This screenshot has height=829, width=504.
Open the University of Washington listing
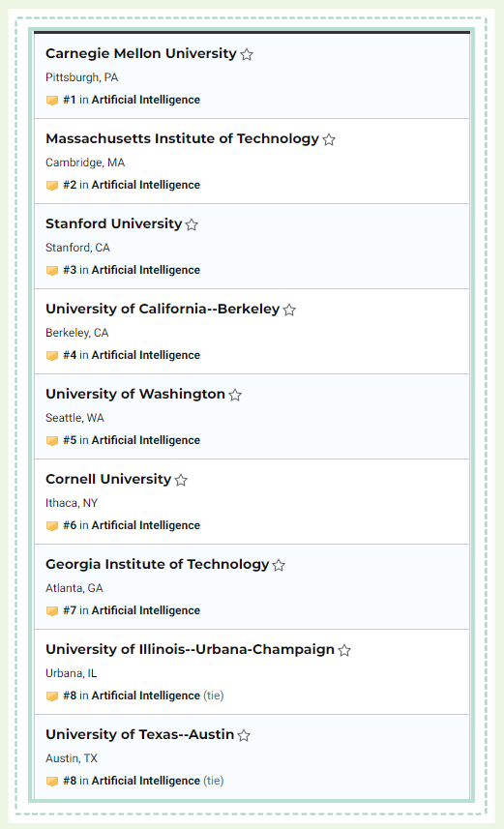click(135, 394)
